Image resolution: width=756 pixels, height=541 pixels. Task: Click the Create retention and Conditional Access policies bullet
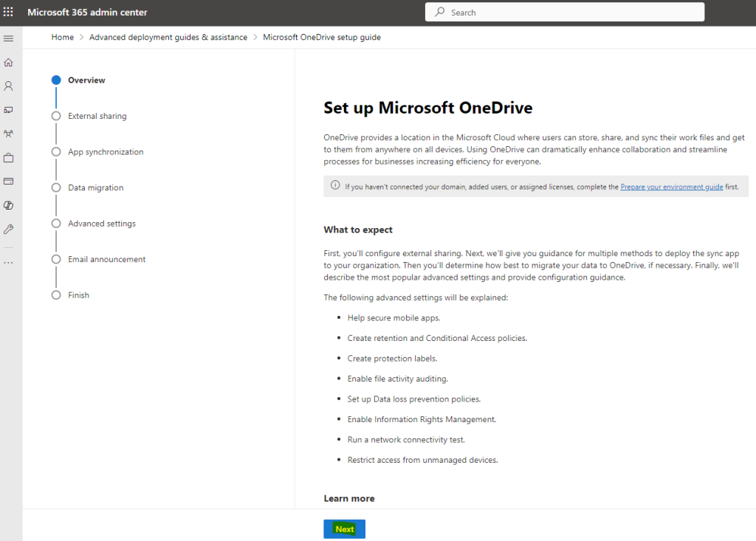pos(437,339)
